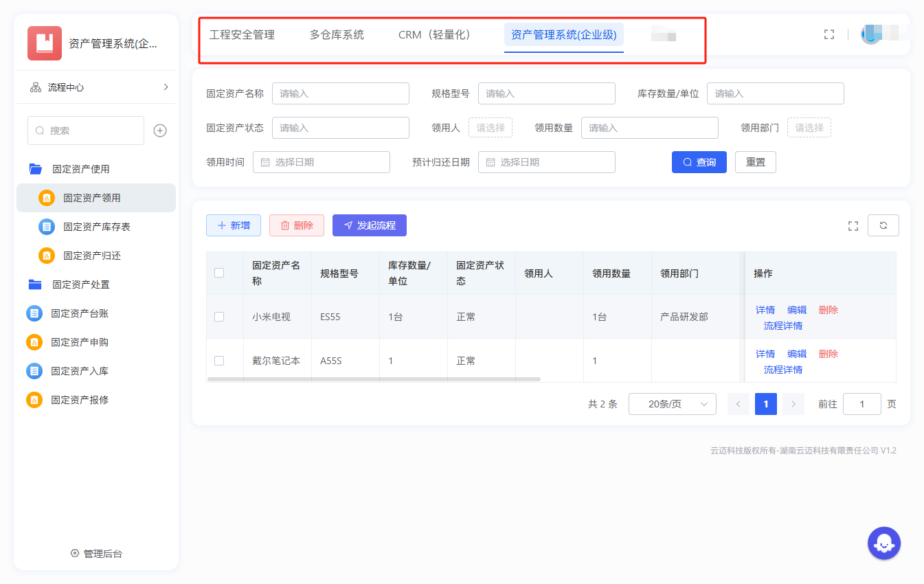Check the 戴尔笔记本 row checkbox

[x=219, y=361]
